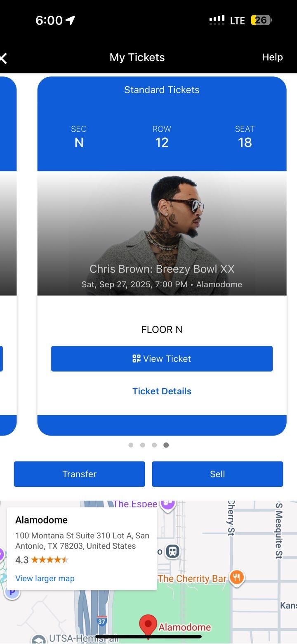Select the second carousel page dot
The image size is (297, 644).
pos(142,445)
